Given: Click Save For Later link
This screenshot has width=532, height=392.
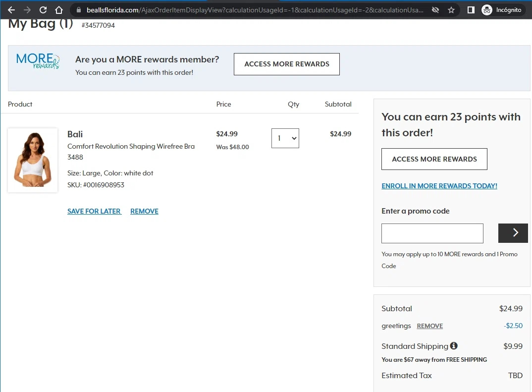Looking at the screenshot, I should (x=94, y=211).
